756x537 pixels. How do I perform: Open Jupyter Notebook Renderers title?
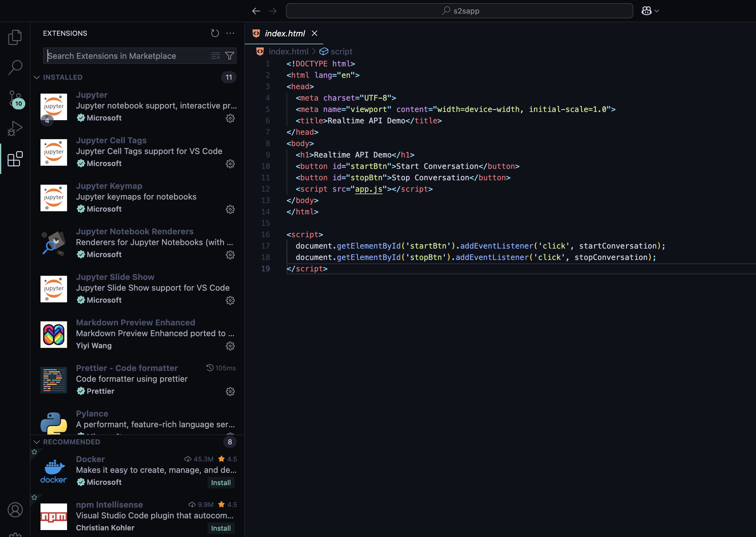coord(135,231)
